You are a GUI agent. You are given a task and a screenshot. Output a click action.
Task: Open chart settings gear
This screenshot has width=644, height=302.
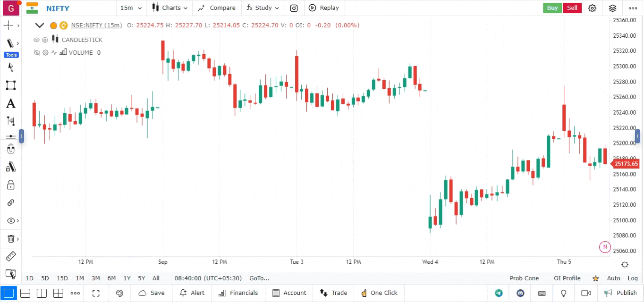tap(593, 8)
